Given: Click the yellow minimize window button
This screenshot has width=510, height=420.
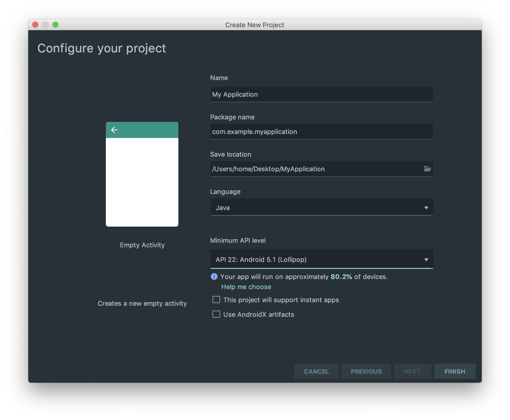Looking at the screenshot, I should 45,25.
